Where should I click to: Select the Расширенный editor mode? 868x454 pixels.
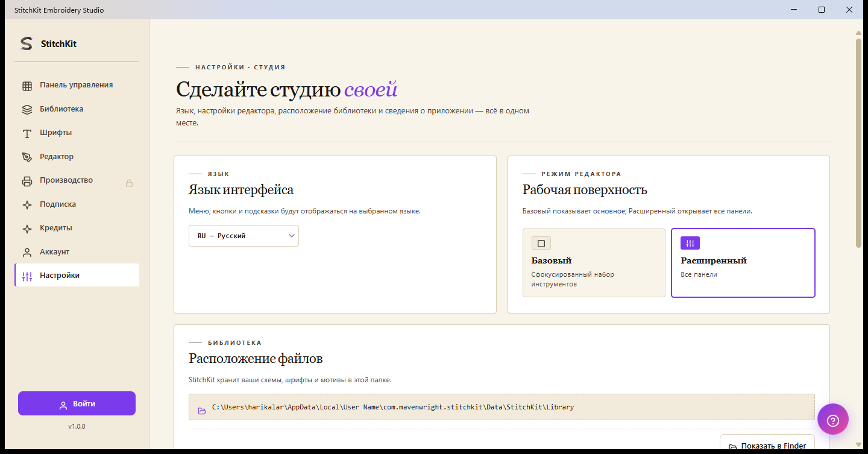(743, 263)
